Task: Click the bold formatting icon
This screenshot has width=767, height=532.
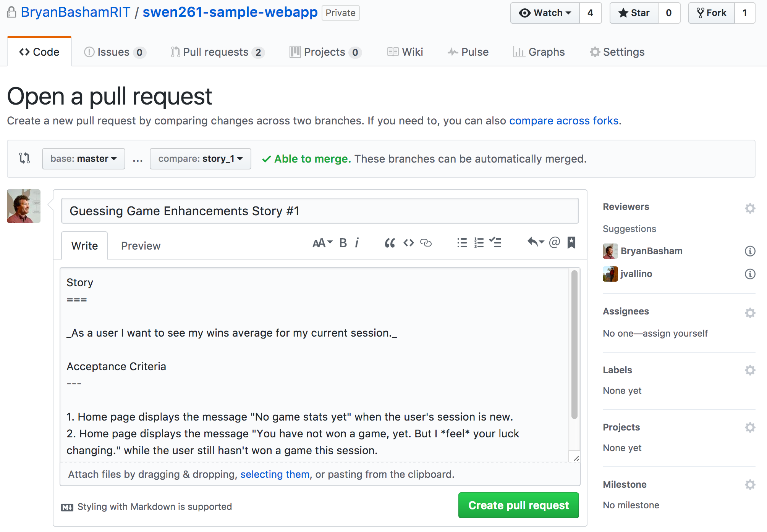Action: [343, 243]
